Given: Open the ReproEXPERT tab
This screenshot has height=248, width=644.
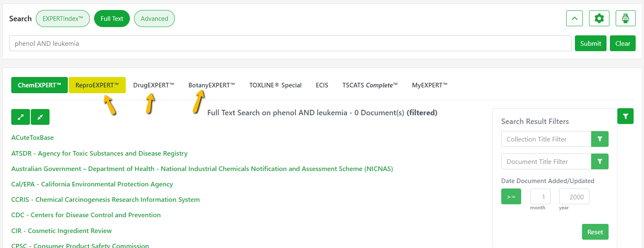Looking at the screenshot, I should (97, 85).
